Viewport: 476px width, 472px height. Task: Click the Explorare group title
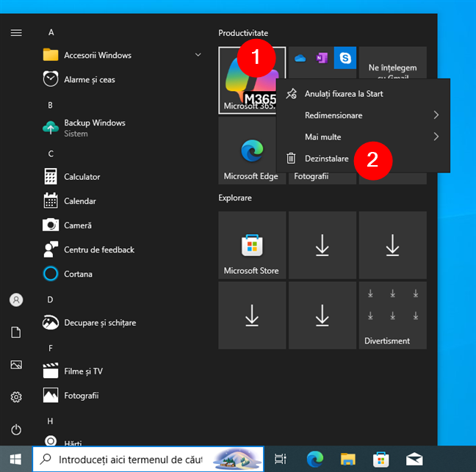pyautogui.click(x=235, y=197)
